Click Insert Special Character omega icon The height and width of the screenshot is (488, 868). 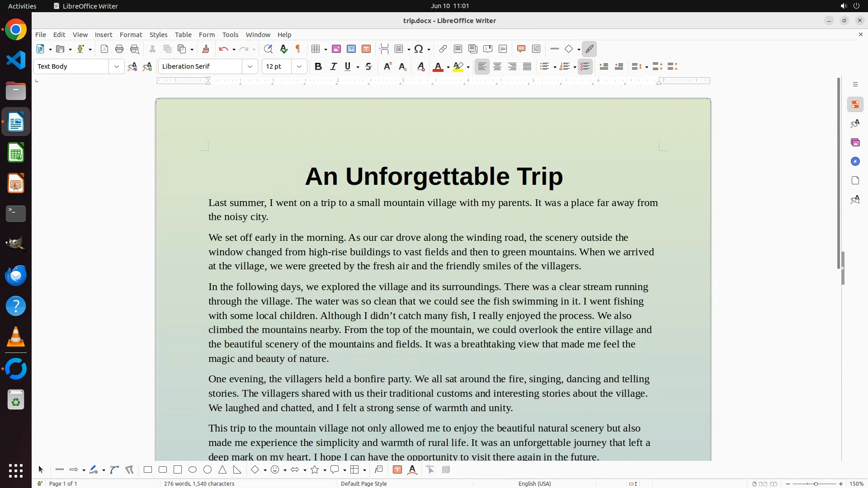[419, 49]
